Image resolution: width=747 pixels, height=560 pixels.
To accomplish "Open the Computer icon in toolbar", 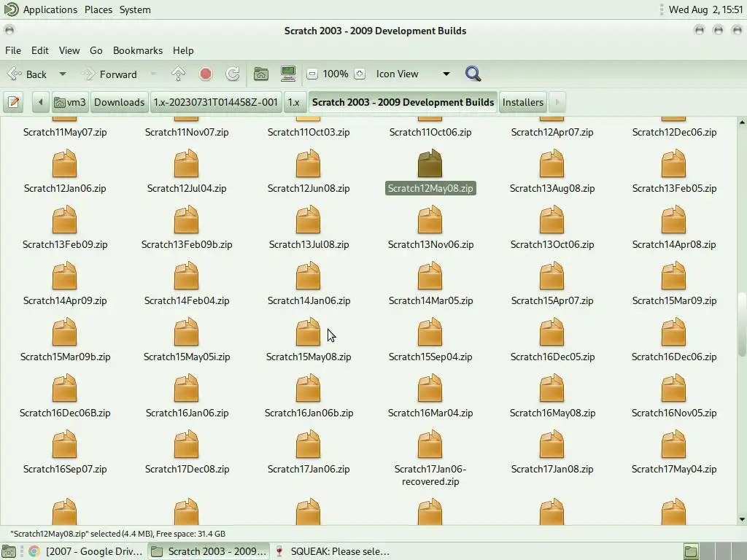I will (x=288, y=74).
